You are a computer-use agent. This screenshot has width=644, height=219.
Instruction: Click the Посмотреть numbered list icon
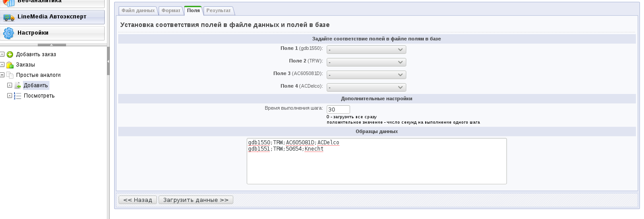click(x=18, y=96)
